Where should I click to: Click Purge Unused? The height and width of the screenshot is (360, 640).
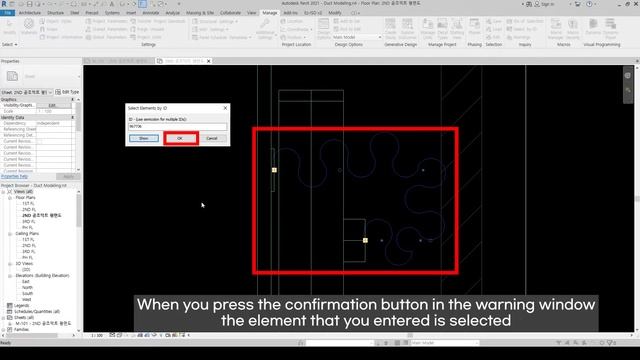[x=147, y=29]
